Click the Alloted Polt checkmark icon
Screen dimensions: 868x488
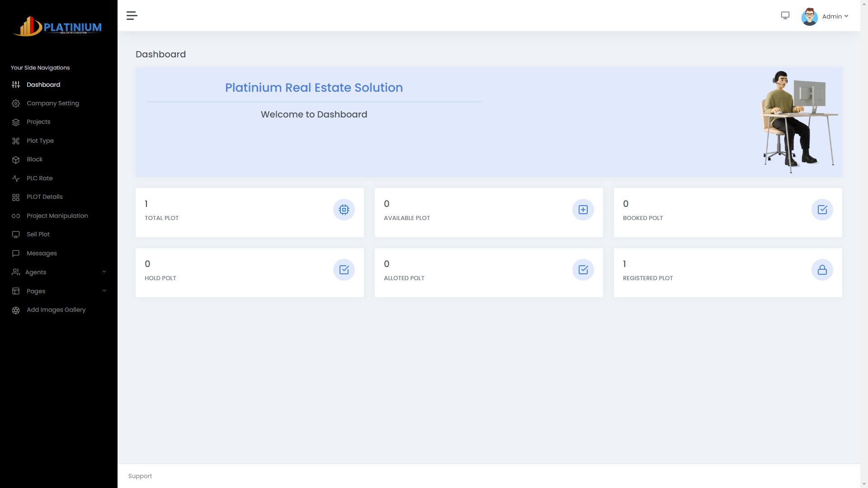[x=583, y=270]
